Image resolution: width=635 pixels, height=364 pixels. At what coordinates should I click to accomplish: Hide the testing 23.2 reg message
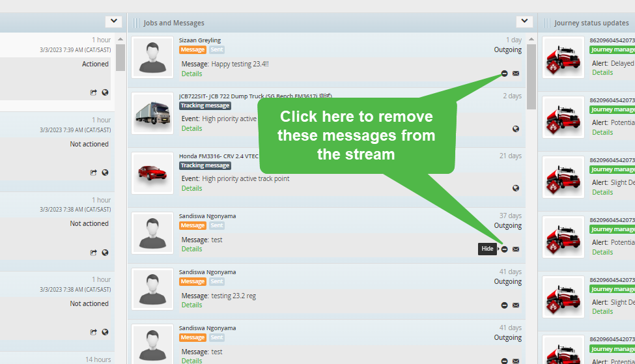click(x=504, y=305)
